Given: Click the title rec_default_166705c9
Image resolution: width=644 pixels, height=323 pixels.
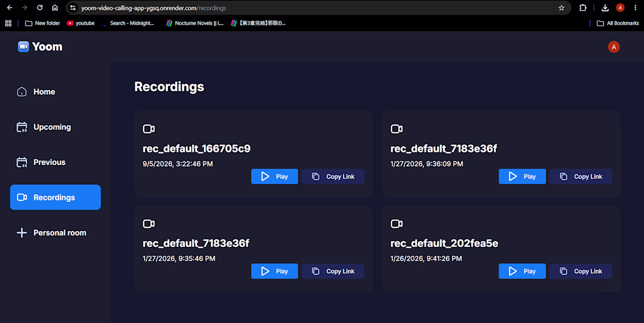Looking at the screenshot, I should click(x=196, y=149).
